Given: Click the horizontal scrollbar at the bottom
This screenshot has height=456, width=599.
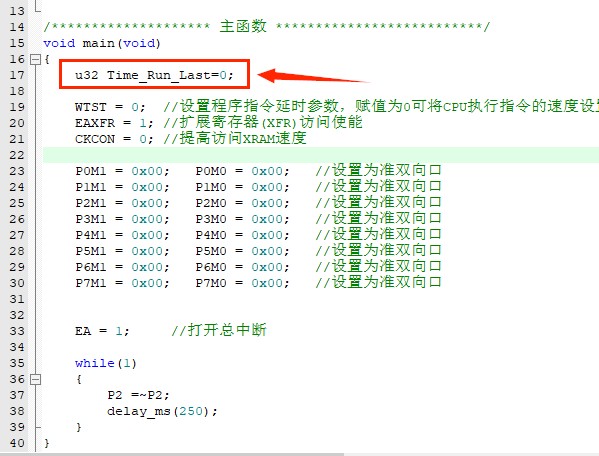Looking at the screenshot, I should [x=172, y=454].
